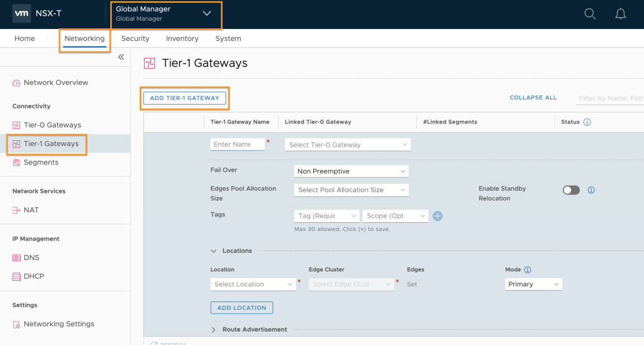
Task: Open the Mode Primary dropdown
Action: [533, 284]
